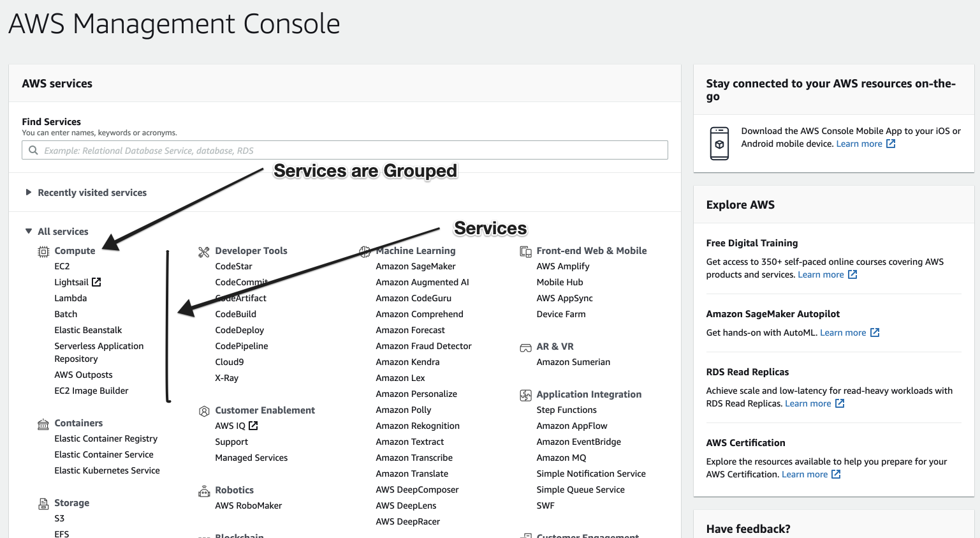Click external icon after AWS Certification Learn more
The height and width of the screenshot is (538, 980).
coord(836,474)
